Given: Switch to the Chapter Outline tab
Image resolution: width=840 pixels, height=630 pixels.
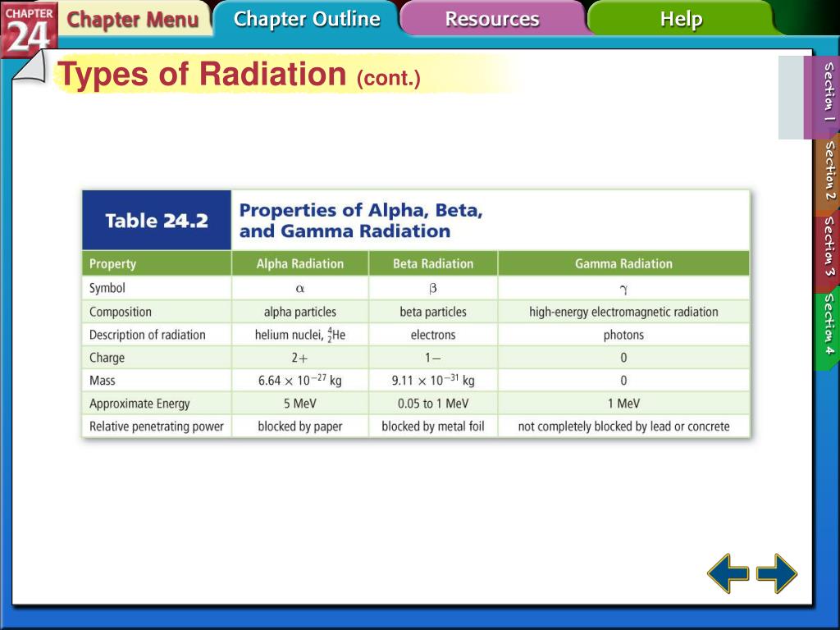Looking at the screenshot, I should 307,19.
